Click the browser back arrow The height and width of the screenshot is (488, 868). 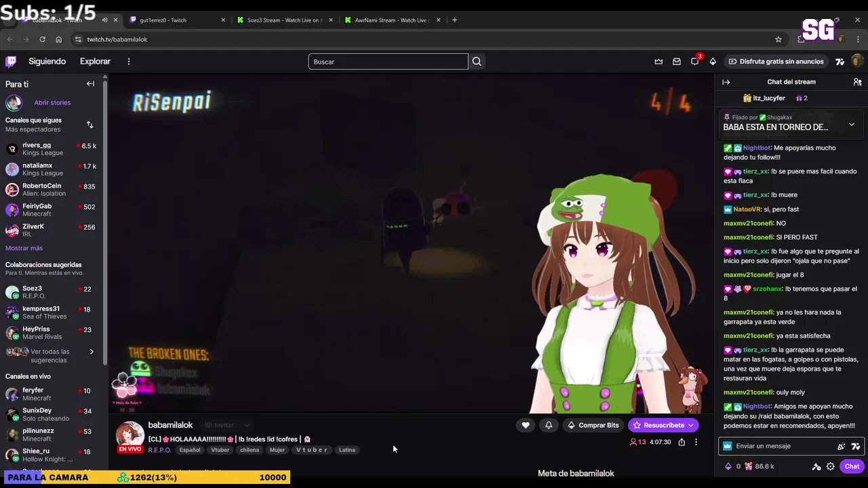point(9,39)
